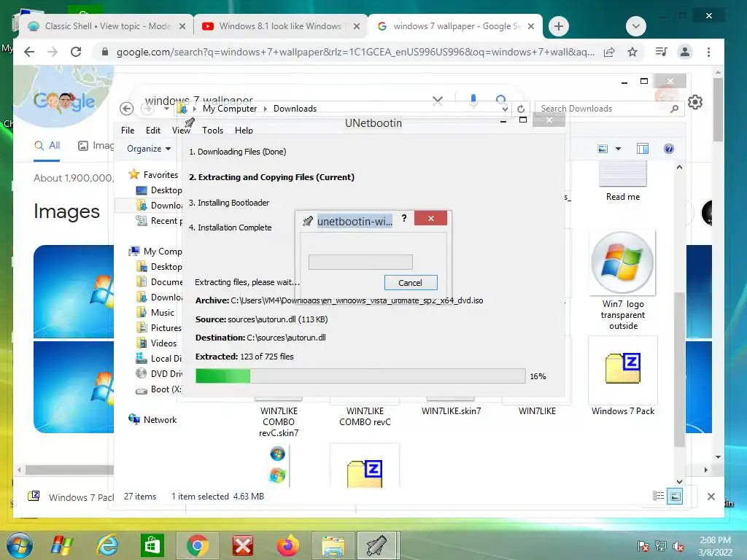This screenshot has height=560, width=747.
Task: Switch to UNetbootin taskbar button
Action: pos(376,545)
